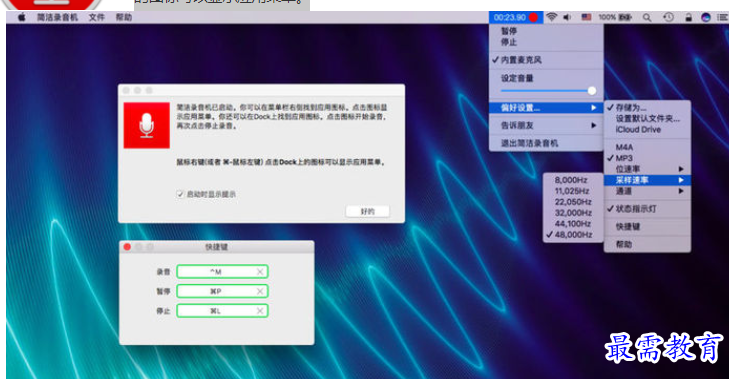729x379 pixels.
Task: Expand the 通道 submenu
Action: click(x=647, y=191)
